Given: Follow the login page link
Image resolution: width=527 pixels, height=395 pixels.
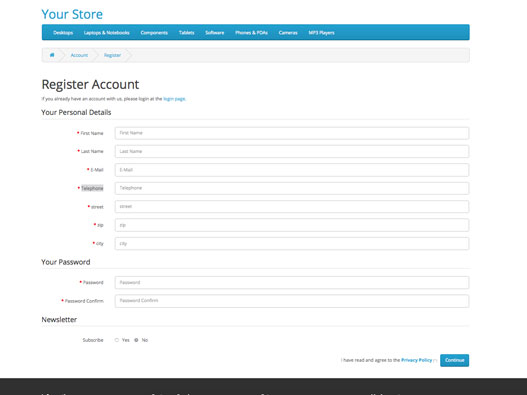Looking at the screenshot, I should [x=174, y=99].
